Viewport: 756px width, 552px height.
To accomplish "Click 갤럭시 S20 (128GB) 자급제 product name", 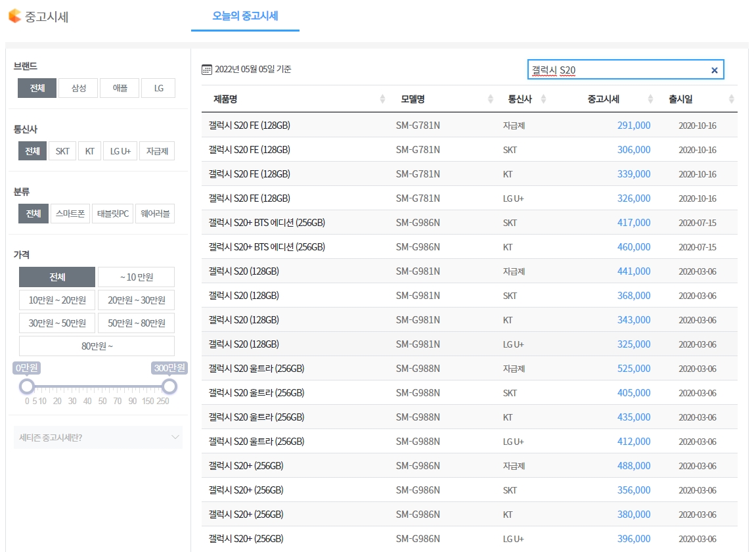I will (x=244, y=271).
